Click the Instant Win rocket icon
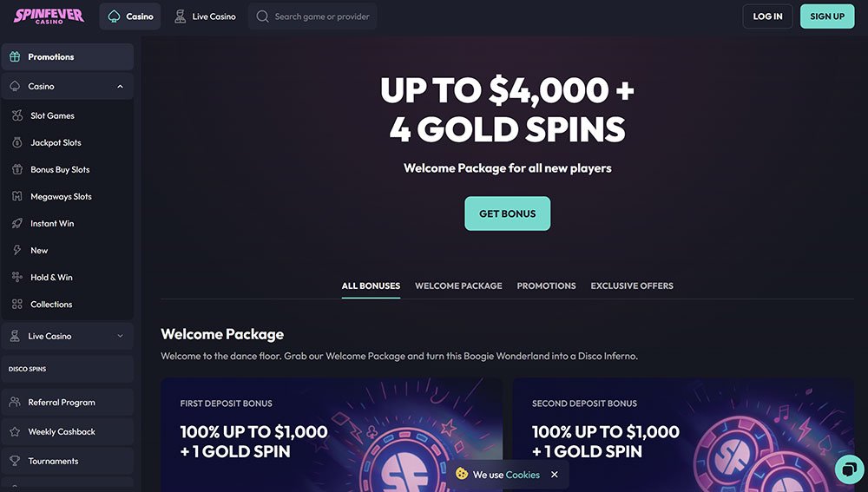 pos(17,223)
